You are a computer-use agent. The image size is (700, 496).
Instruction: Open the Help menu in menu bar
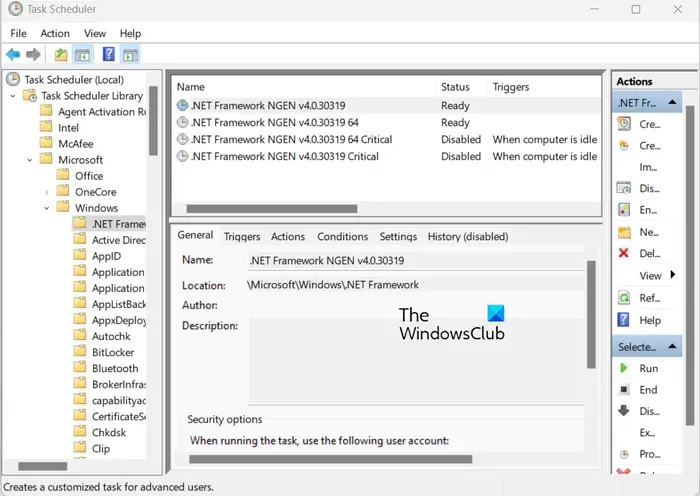click(130, 33)
